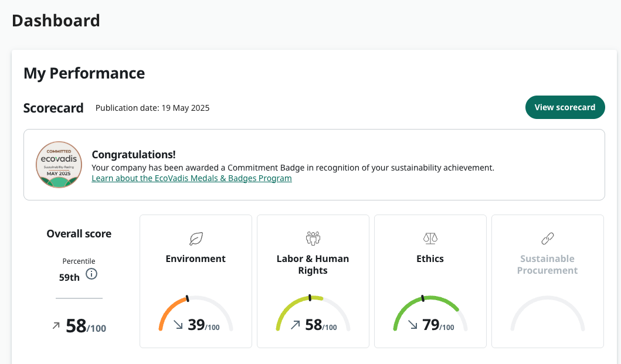The image size is (621, 364).
Task: Click the Sustainable Procurement chain link icon
Action: point(547,239)
